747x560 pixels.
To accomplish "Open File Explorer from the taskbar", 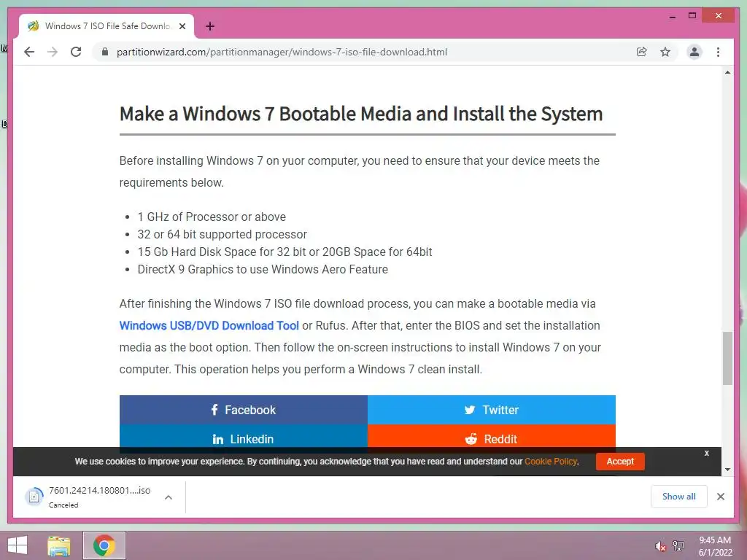I will [x=58, y=545].
